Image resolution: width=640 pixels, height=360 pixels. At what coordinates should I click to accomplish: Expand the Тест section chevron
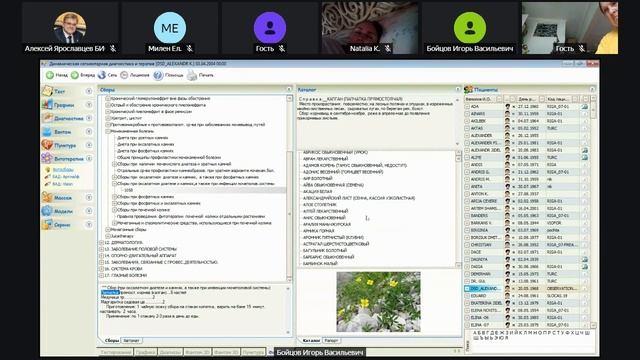[x=89, y=91]
